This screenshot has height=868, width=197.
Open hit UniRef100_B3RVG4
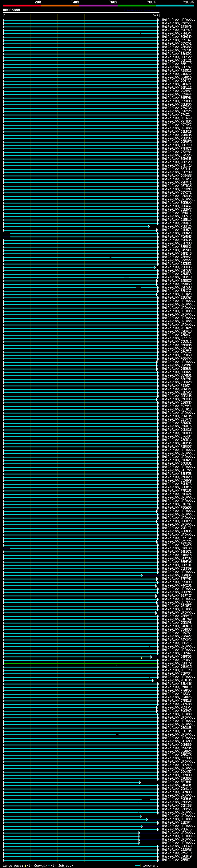pyautogui.click(x=177, y=673)
